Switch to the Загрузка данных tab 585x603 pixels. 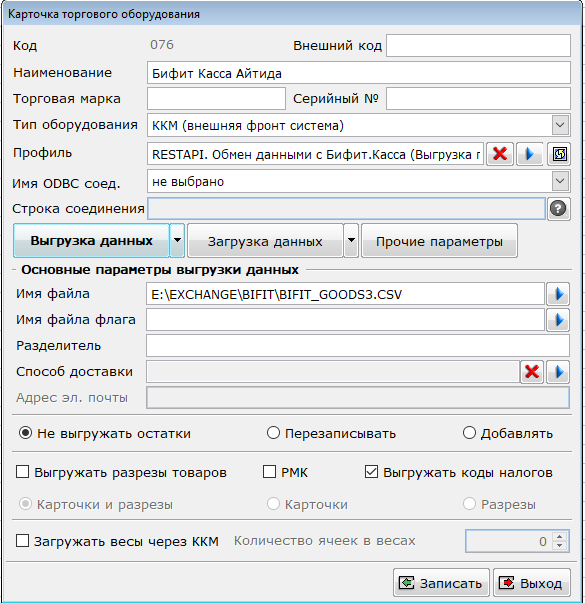coord(265,241)
